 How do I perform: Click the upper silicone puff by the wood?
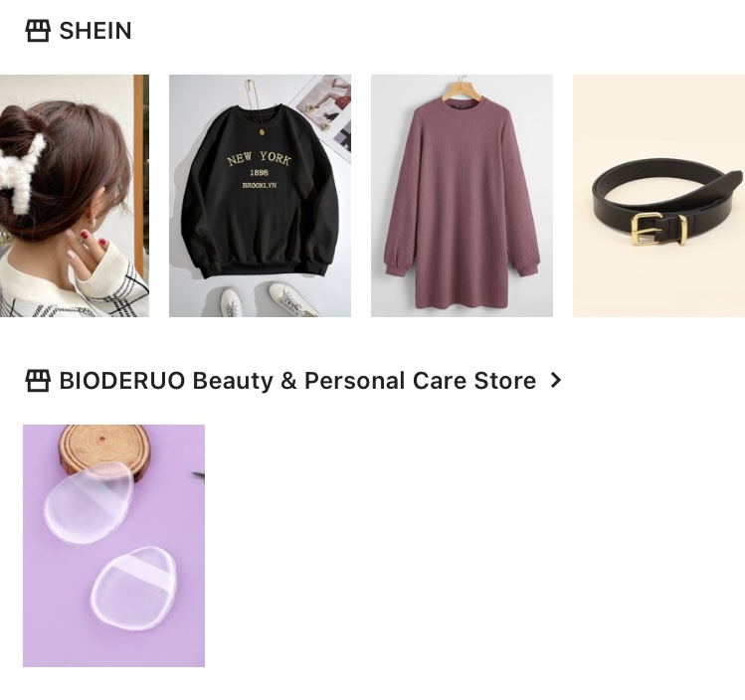coord(89,503)
